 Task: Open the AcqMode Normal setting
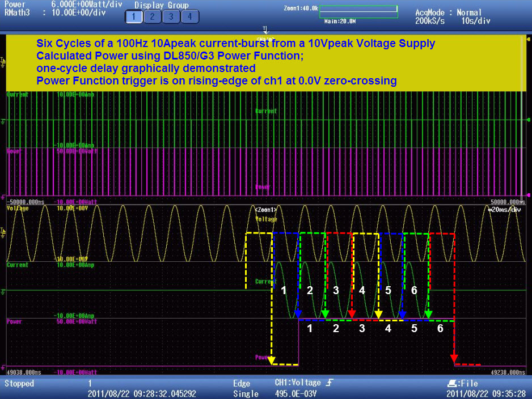(x=448, y=12)
